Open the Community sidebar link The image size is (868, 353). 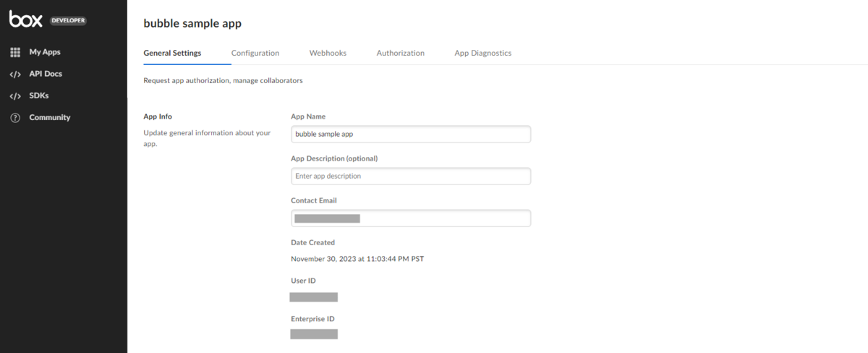coord(50,117)
